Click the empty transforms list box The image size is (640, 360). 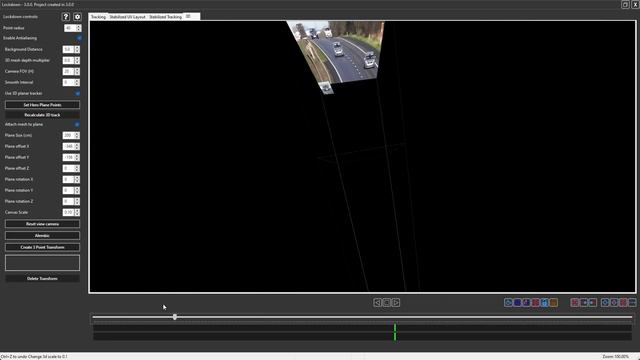pos(42,263)
